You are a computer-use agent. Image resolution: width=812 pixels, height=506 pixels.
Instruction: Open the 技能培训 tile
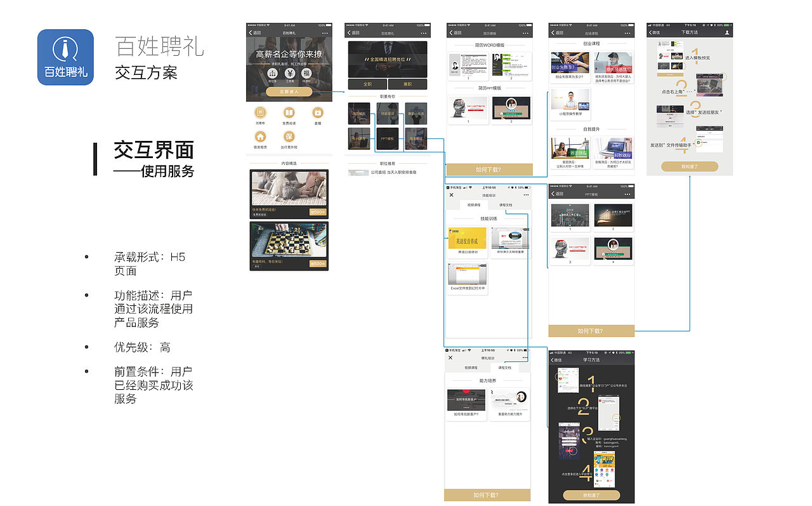(388, 114)
